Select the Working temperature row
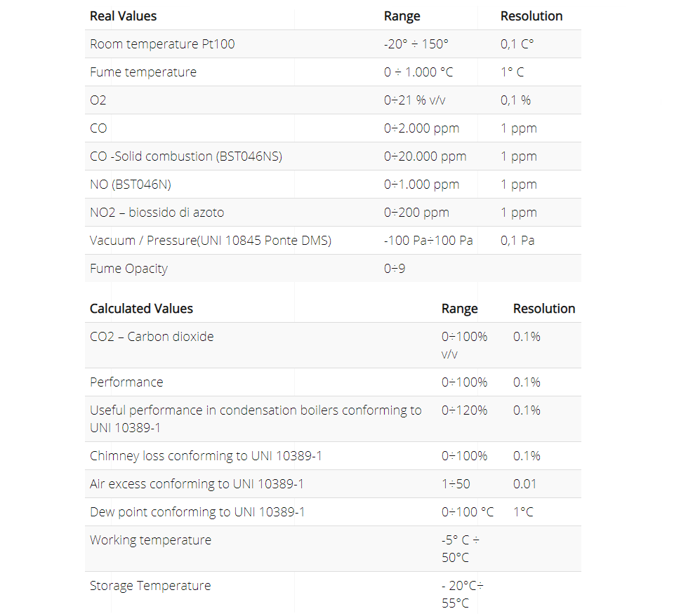The width and height of the screenshot is (674, 616). pyautogui.click(x=333, y=549)
